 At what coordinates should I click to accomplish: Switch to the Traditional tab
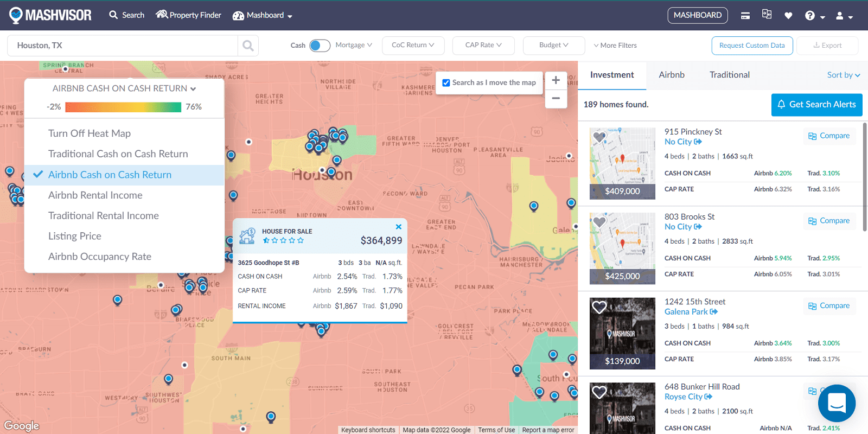point(730,75)
